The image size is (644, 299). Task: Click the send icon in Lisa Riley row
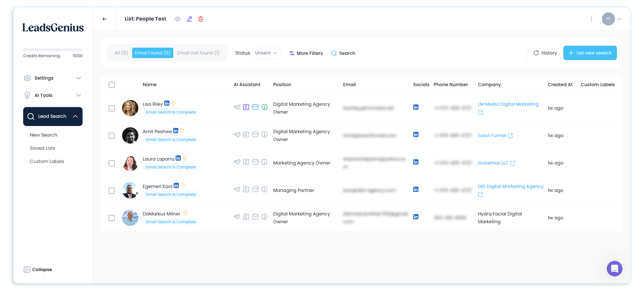(x=237, y=107)
